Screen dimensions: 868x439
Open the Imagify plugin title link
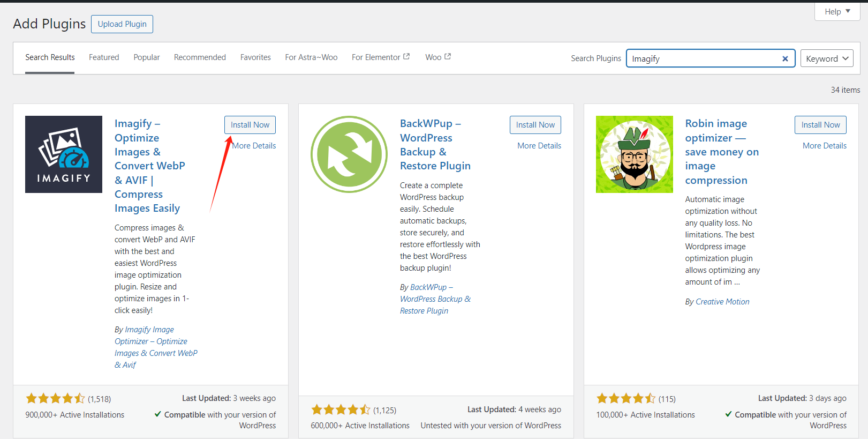pos(150,166)
